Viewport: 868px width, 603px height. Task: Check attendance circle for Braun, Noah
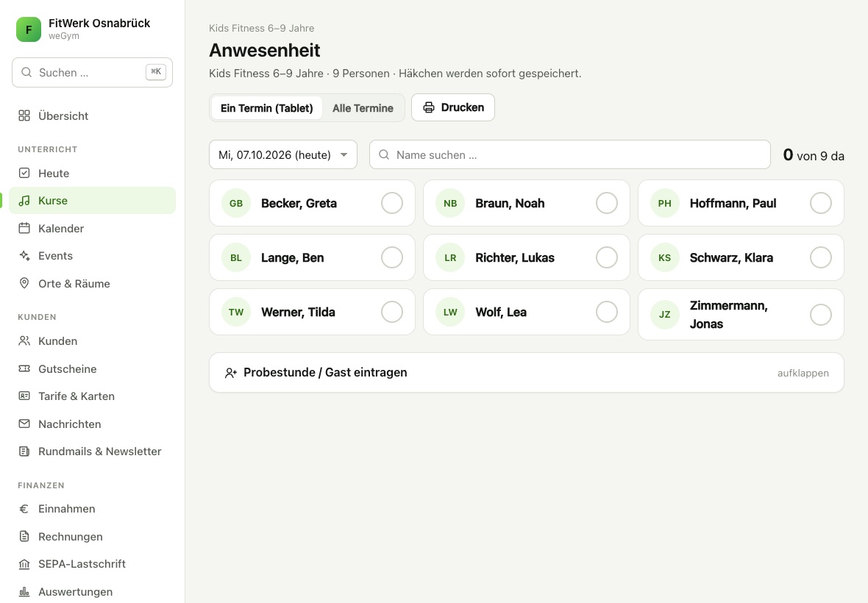point(607,203)
